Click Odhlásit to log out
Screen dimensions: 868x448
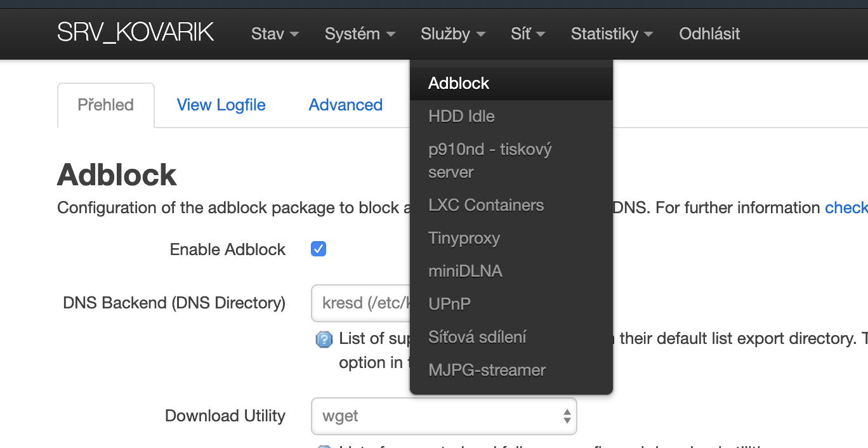click(709, 34)
